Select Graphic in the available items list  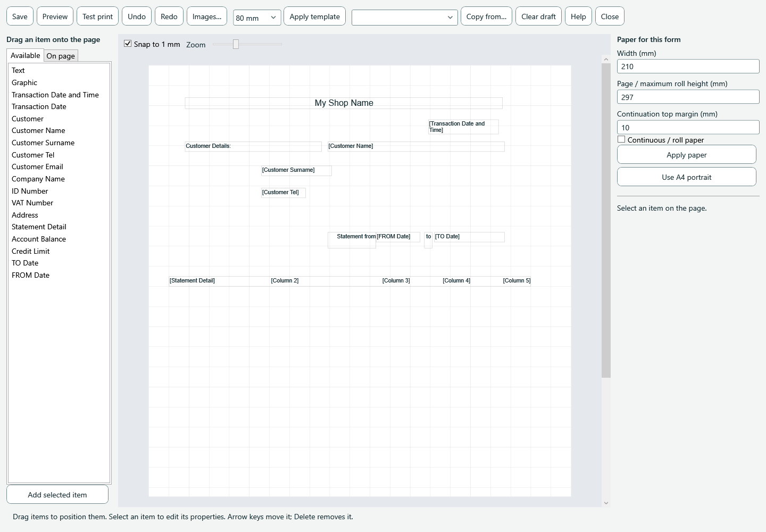[59, 82]
